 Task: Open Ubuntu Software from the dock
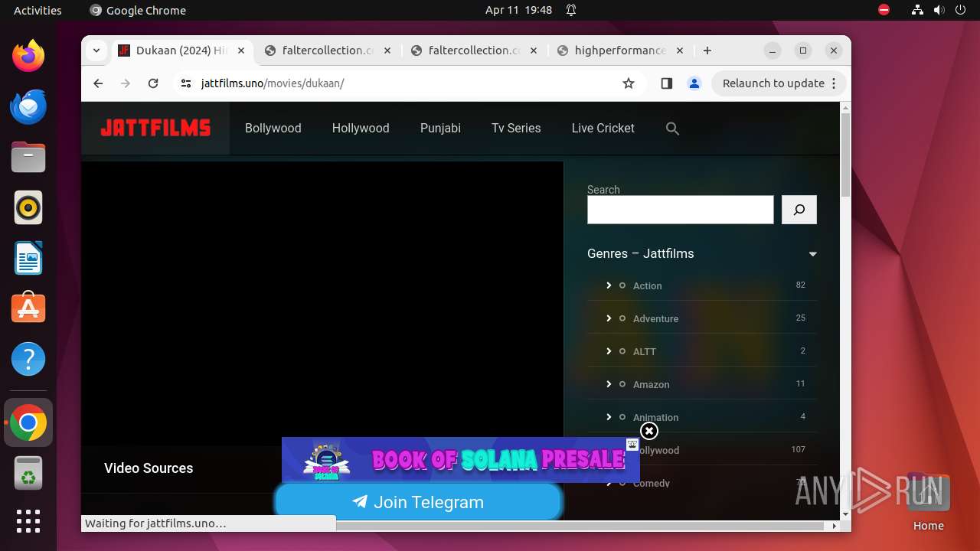28,308
